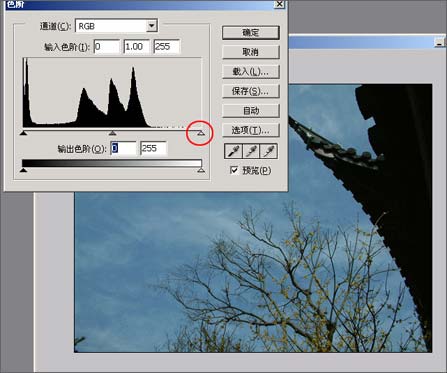The image size is (447, 373).
Task: Open the 选项 options button
Action: point(251,130)
